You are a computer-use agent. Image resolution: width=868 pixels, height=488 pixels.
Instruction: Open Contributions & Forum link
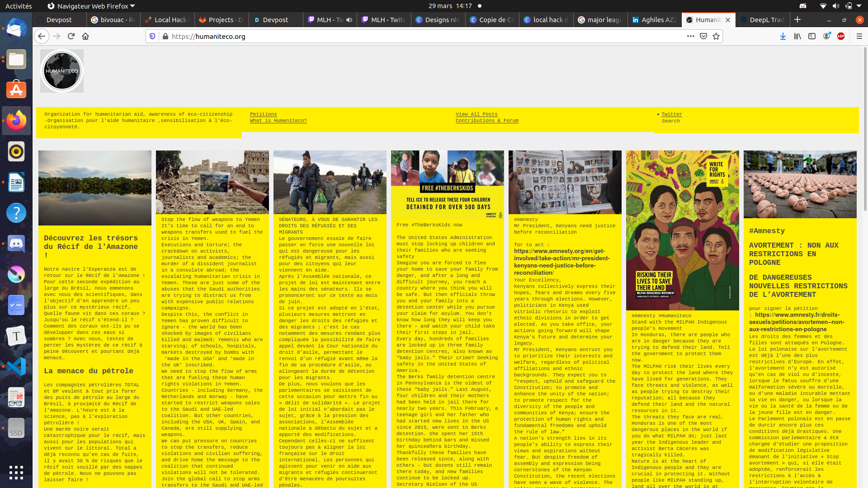tap(487, 121)
